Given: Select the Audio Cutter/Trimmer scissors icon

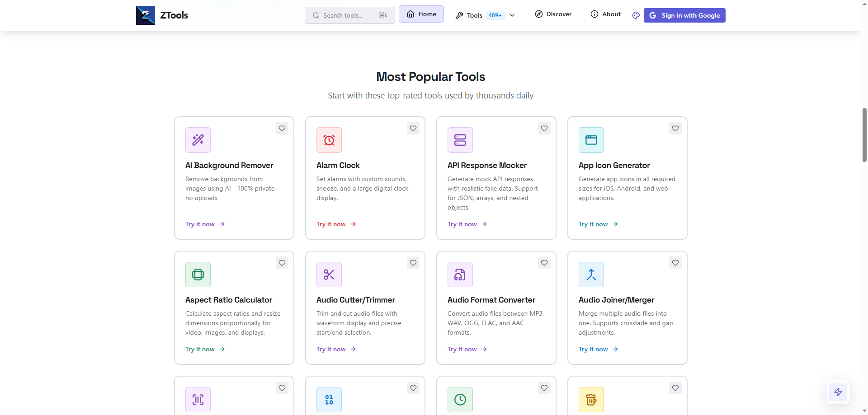Looking at the screenshot, I should click(x=329, y=274).
